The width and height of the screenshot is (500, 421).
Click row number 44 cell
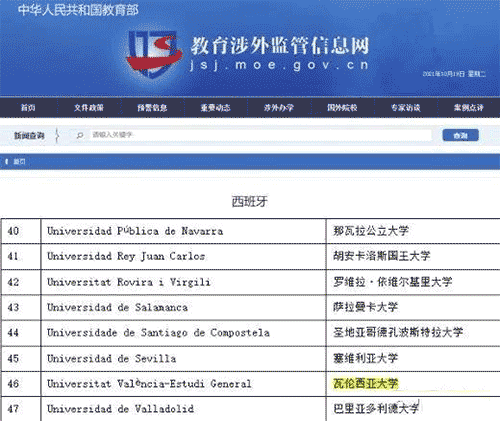click(21, 333)
